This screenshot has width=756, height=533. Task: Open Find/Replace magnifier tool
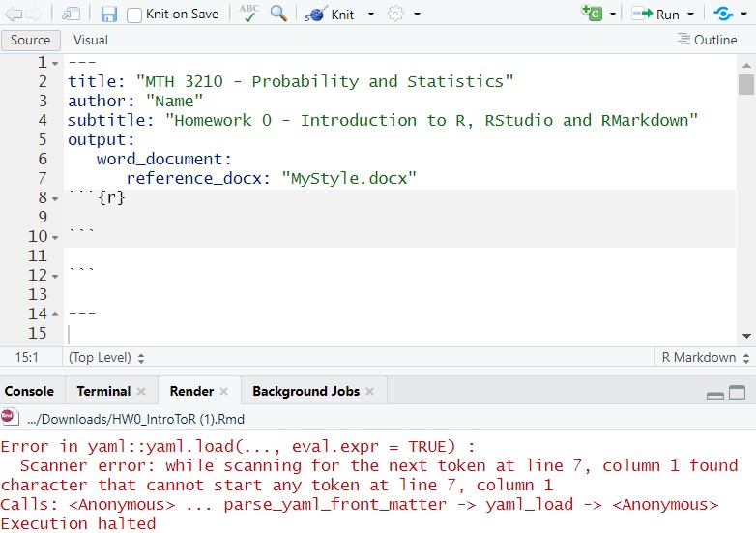(x=278, y=13)
